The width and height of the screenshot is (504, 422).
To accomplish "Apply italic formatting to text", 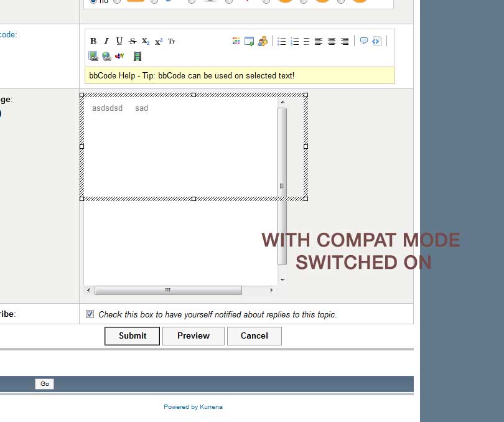I will pos(106,41).
